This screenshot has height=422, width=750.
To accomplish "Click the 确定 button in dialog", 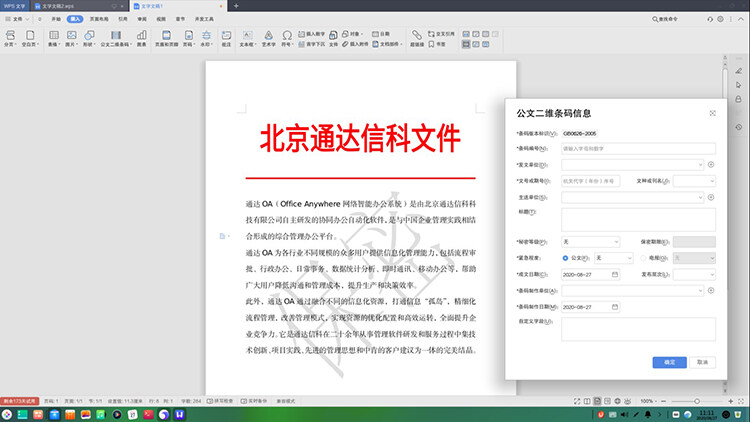I will (x=669, y=362).
